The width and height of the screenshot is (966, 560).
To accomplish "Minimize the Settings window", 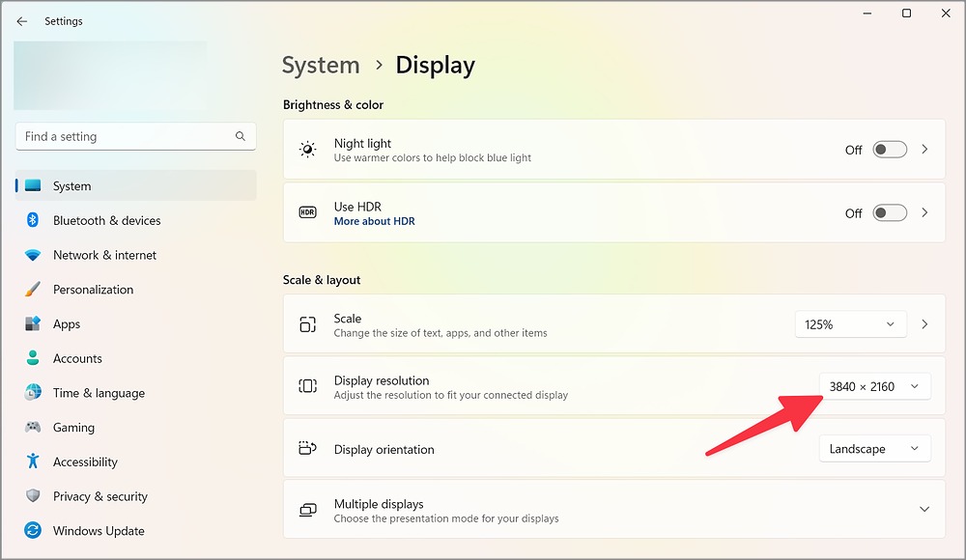I will 867,13.
